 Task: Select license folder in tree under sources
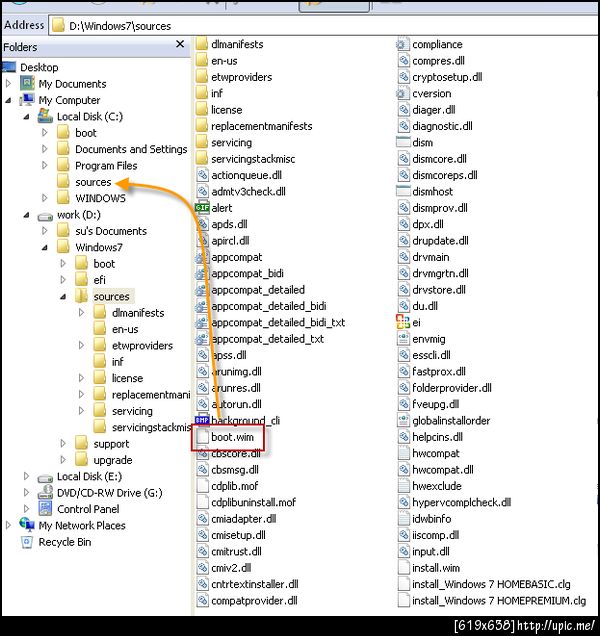pos(127,378)
